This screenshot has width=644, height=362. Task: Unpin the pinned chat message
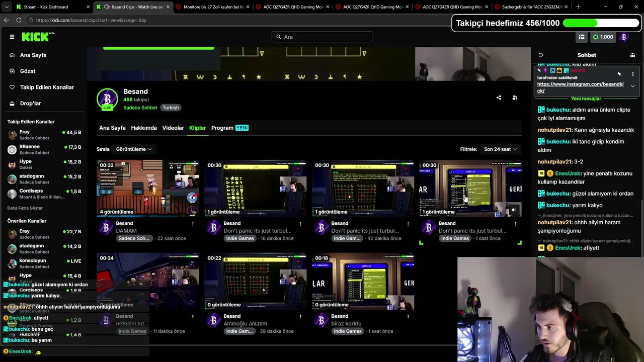point(619,74)
